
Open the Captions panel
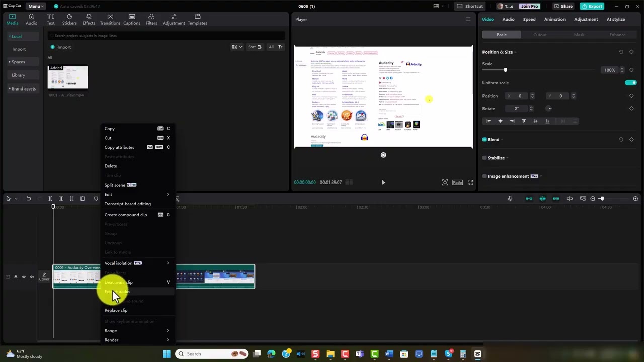click(132, 19)
